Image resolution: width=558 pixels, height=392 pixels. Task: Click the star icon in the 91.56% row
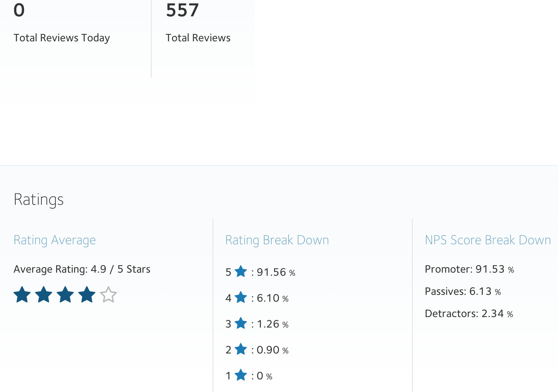point(241,272)
